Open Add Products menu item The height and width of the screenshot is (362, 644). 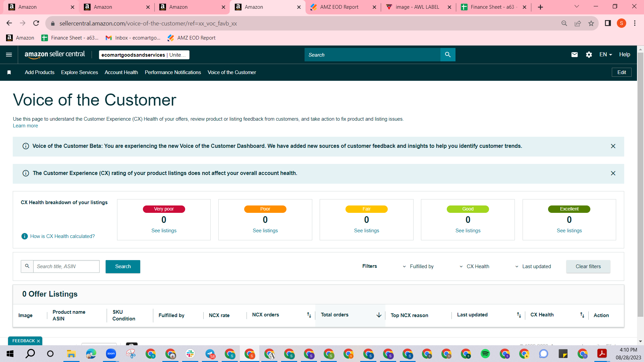(40, 72)
